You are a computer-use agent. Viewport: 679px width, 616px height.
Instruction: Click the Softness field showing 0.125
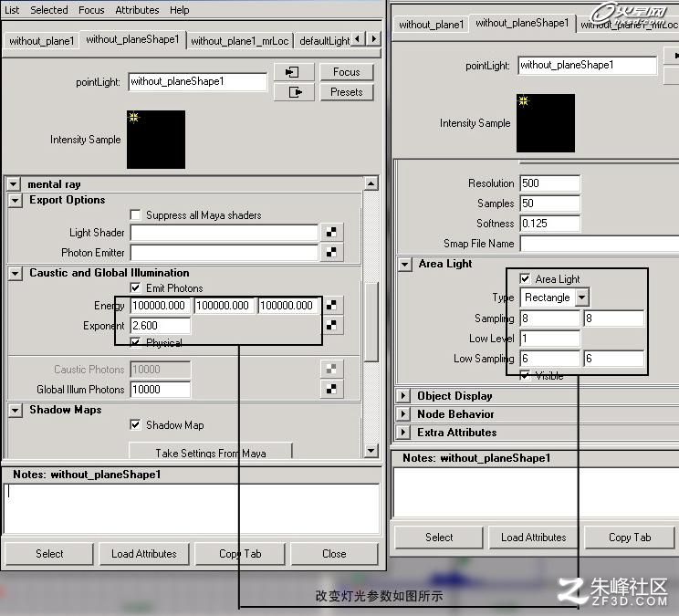(x=549, y=224)
